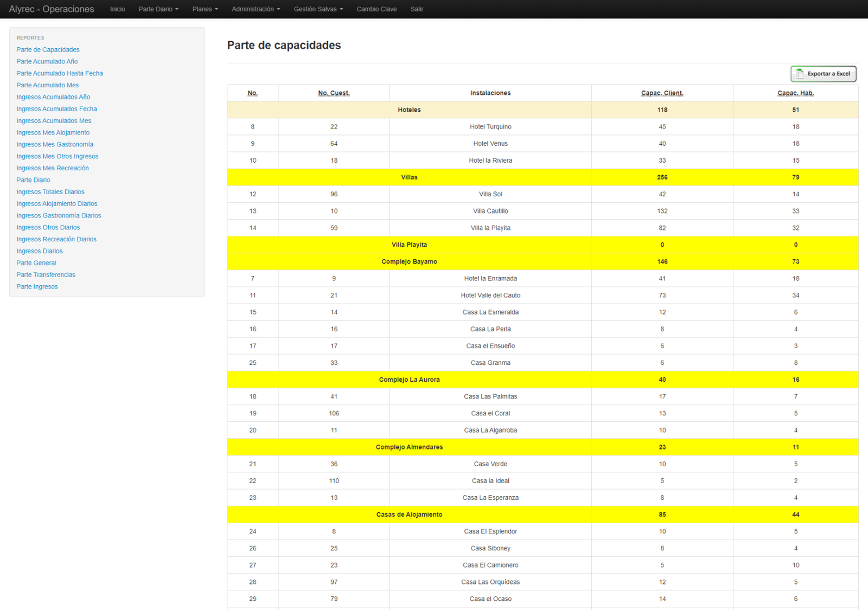Select Casa La Esmeralda cell
The height and width of the screenshot is (610, 868).
490,312
